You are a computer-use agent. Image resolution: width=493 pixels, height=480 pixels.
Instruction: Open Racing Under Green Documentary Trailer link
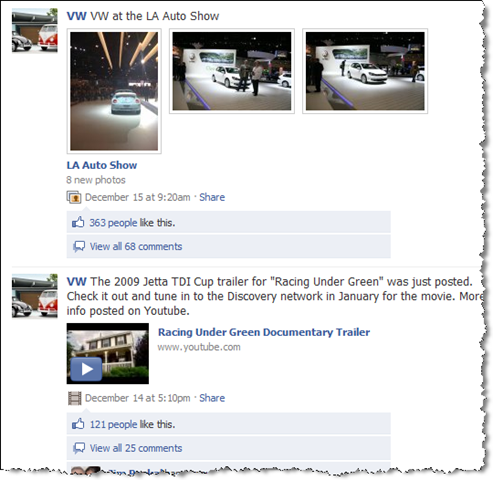pyautogui.click(x=264, y=332)
